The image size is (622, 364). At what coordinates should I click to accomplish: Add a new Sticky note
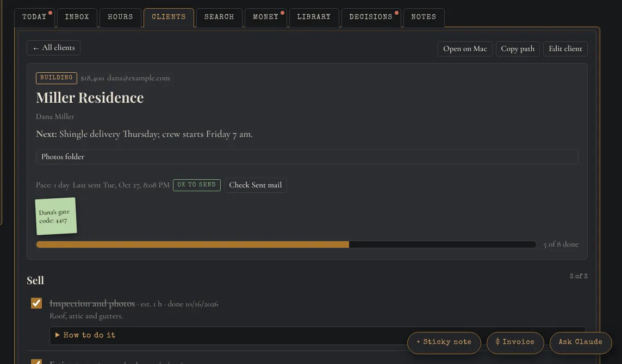coord(444,342)
